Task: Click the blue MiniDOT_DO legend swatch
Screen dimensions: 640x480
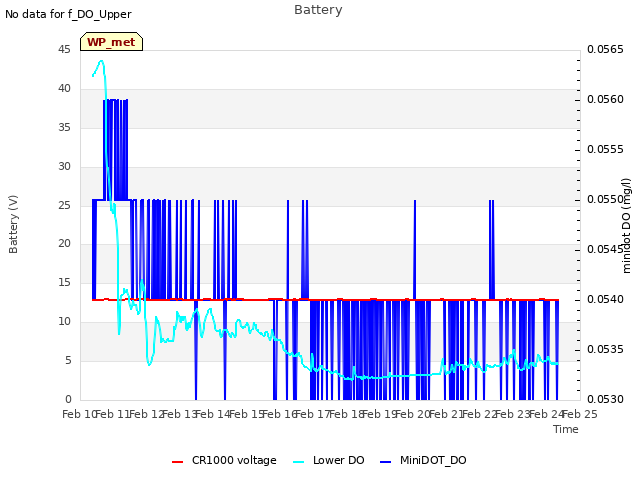Action: pyautogui.click(x=386, y=462)
